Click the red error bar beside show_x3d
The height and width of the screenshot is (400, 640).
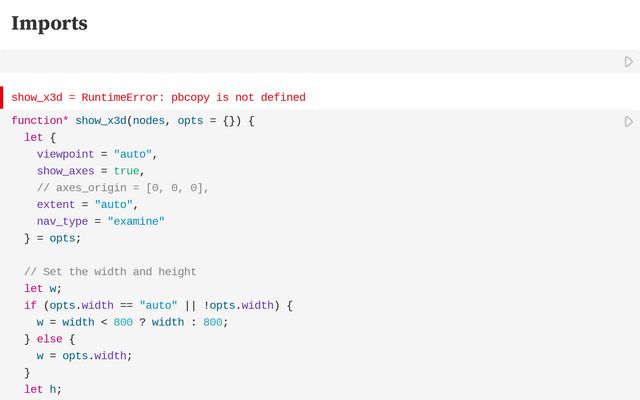[2, 98]
